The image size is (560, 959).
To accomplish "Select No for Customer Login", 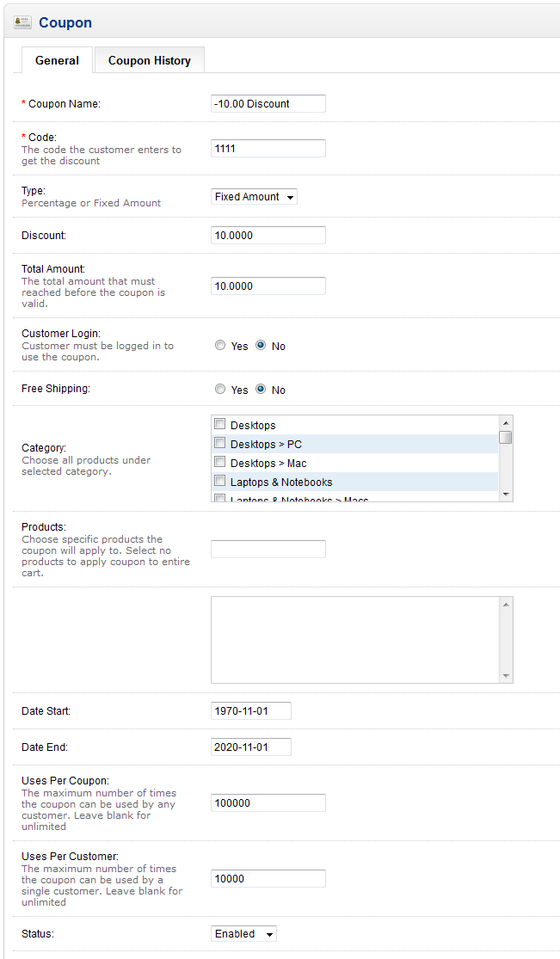I will point(261,346).
